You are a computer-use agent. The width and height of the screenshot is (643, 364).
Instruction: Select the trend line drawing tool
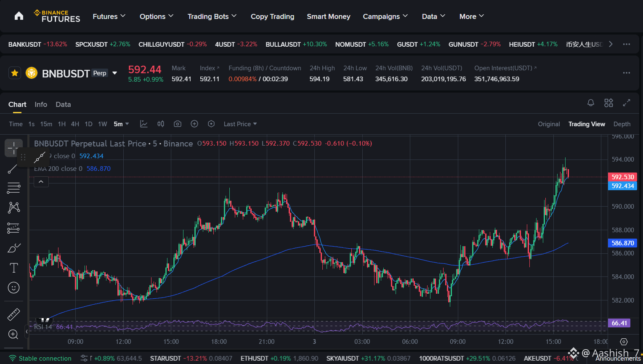click(x=13, y=169)
